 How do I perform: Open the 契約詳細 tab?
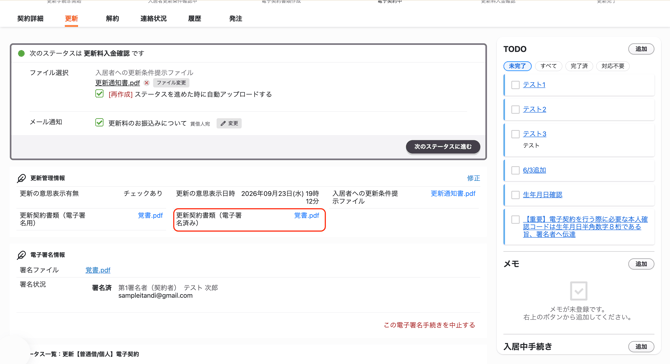coord(30,18)
